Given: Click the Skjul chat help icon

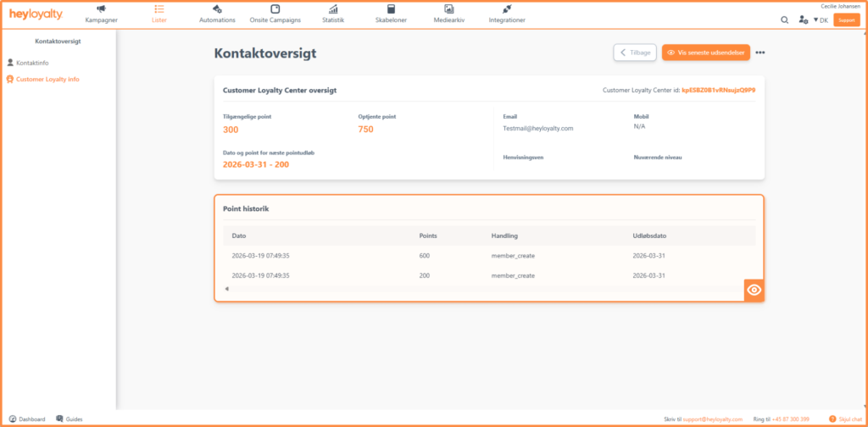Looking at the screenshot, I should [x=832, y=419].
